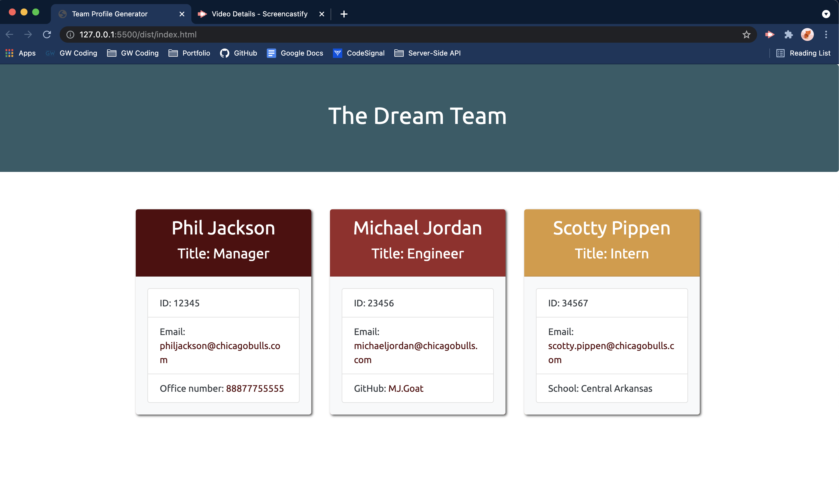
Task: Click the ID: 23456 row
Action: [418, 303]
